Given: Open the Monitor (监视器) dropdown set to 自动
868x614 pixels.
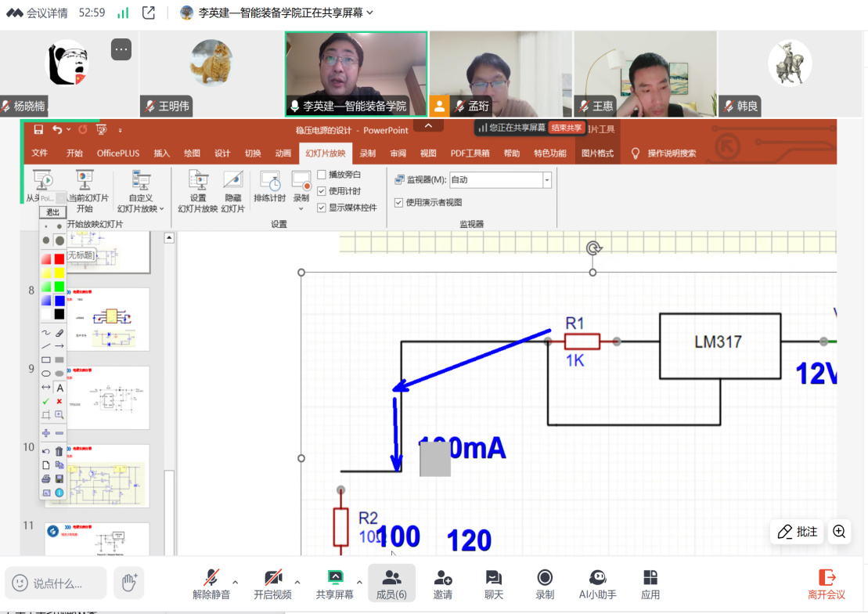Looking at the screenshot, I should pos(546,180).
